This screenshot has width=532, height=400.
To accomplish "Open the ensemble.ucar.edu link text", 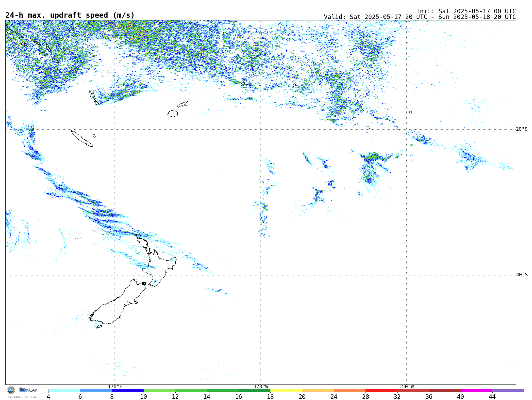I will click(x=22, y=397).
